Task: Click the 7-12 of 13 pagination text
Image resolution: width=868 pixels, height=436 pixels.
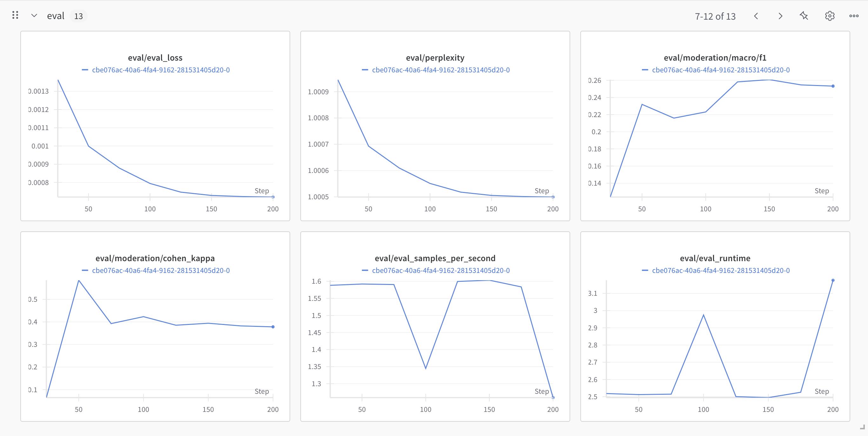Action: pyautogui.click(x=715, y=16)
